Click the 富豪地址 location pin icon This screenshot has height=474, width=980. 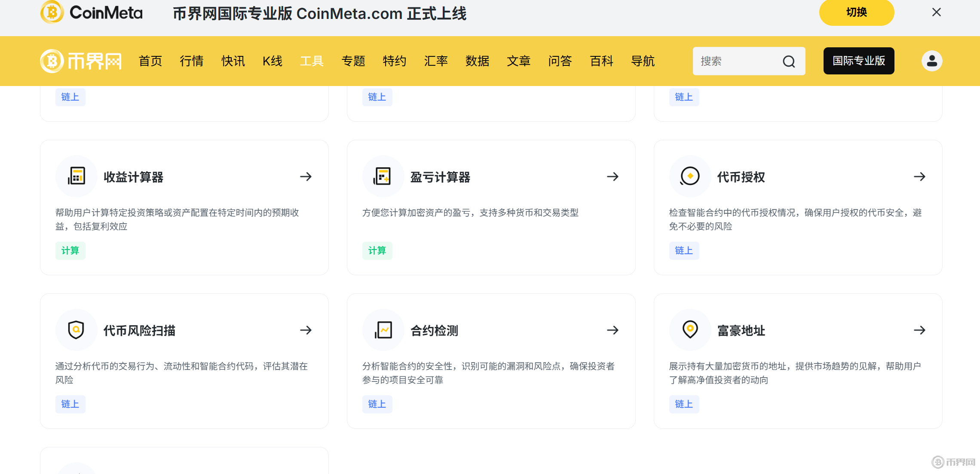click(x=690, y=330)
